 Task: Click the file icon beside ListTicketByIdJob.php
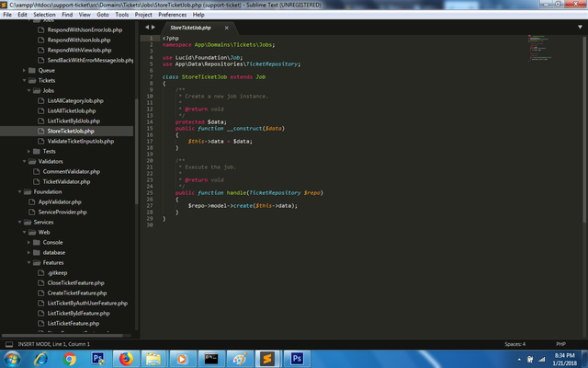pos(40,121)
